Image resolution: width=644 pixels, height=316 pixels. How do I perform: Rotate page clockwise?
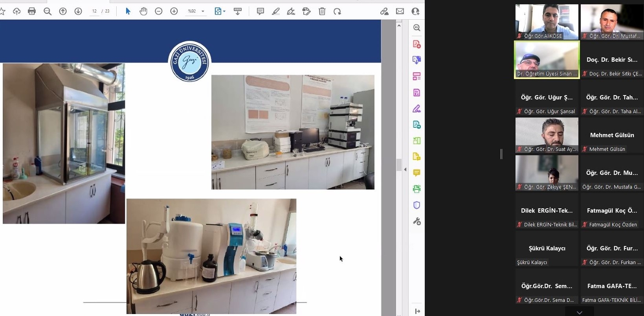point(338,11)
